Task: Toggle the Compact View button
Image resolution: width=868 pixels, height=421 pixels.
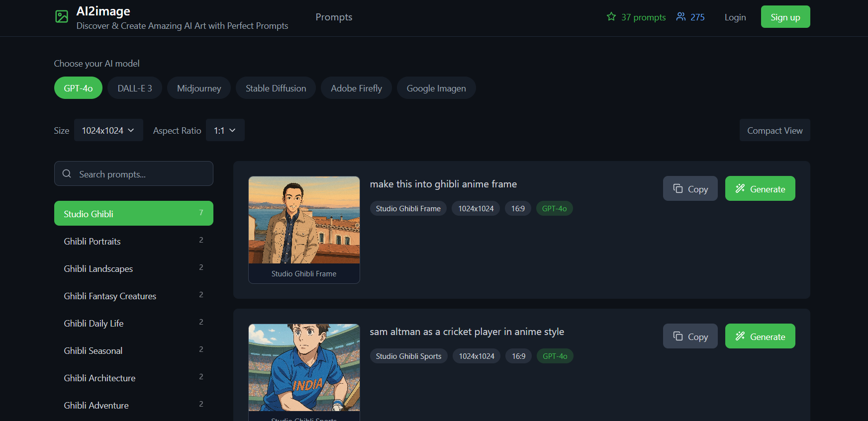Action: (x=774, y=130)
